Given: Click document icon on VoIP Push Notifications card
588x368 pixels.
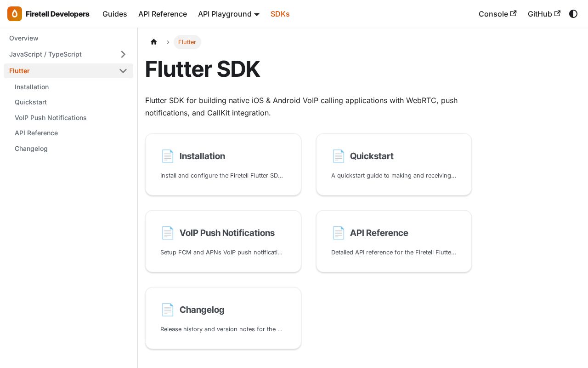Looking at the screenshot, I should click(x=168, y=233).
